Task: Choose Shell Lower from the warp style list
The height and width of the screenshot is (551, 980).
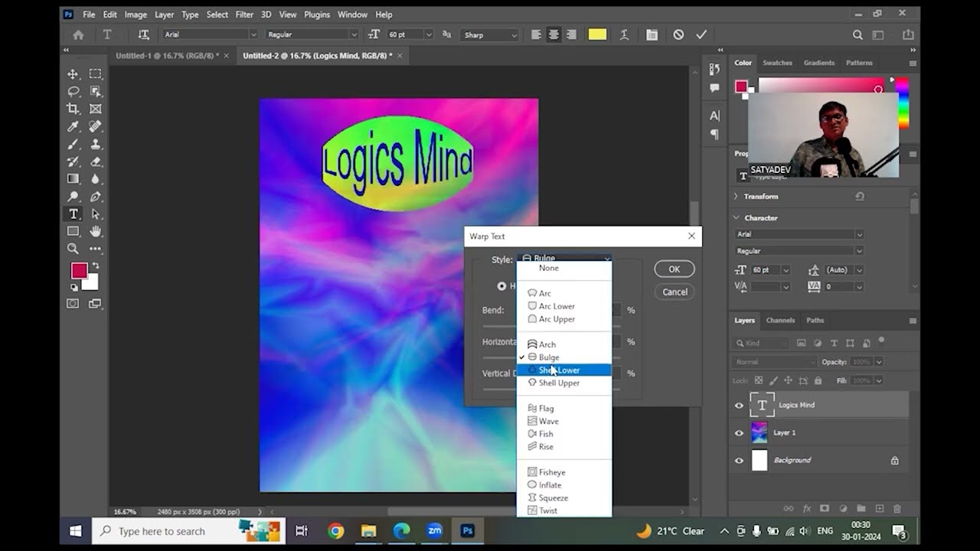Action: 564,370
